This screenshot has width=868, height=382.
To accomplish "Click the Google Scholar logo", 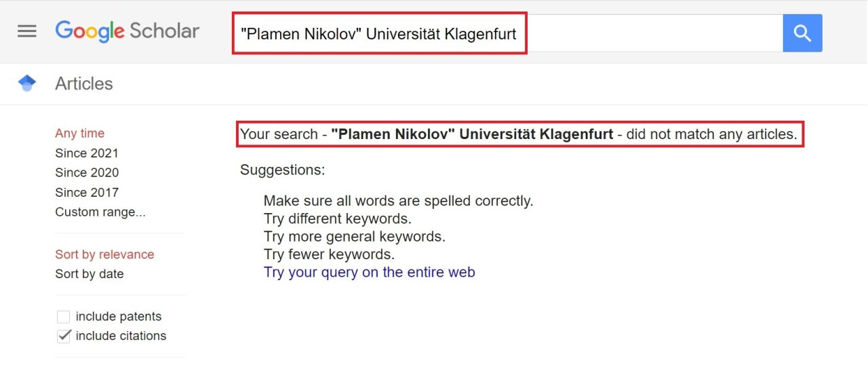I will click(x=127, y=31).
